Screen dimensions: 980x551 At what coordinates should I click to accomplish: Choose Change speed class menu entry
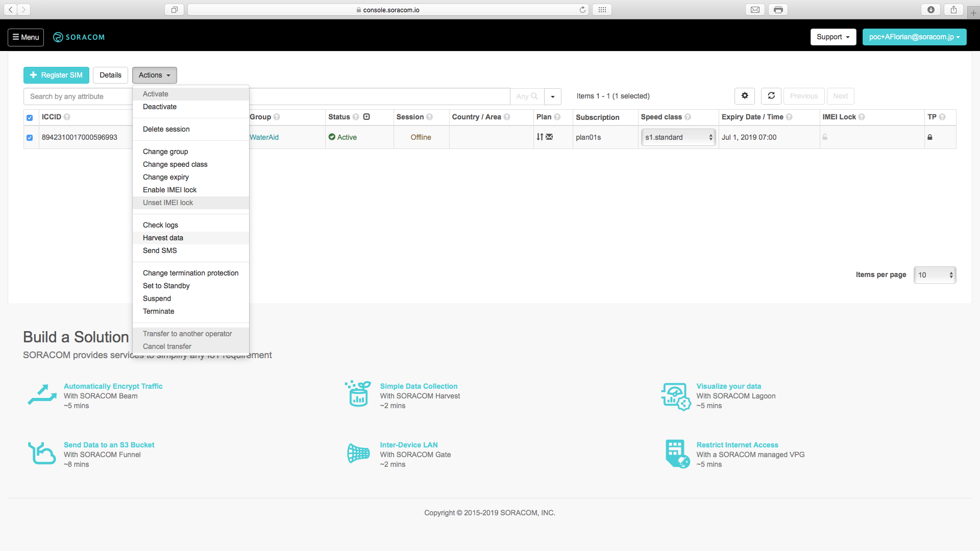pos(175,164)
